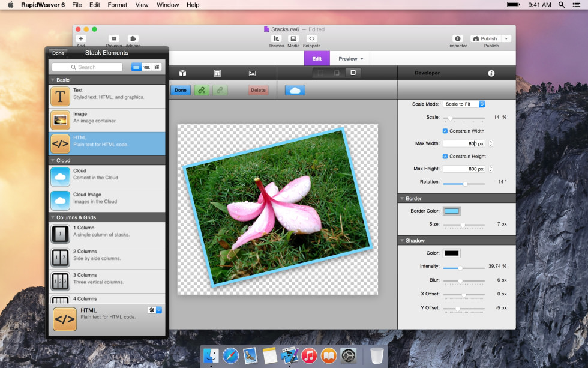
Task: Open the Inspector info icon
Action: 457,38
